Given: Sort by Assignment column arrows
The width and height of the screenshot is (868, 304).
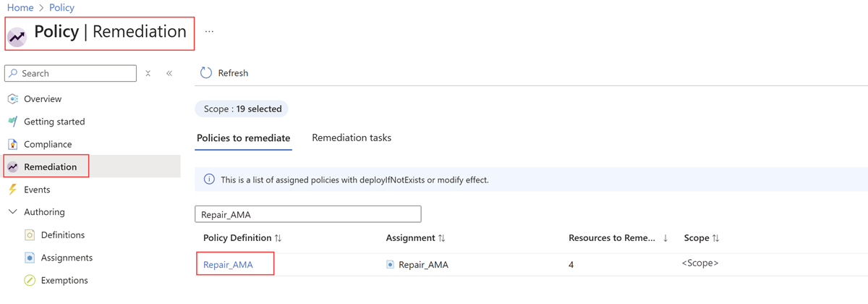Looking at the screenshot, I should [441, 238].
